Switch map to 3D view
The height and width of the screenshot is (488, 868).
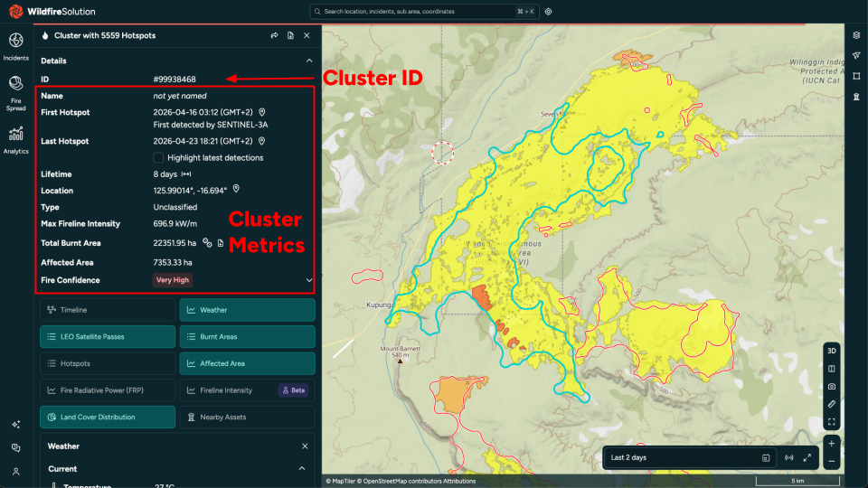point(832,351)
